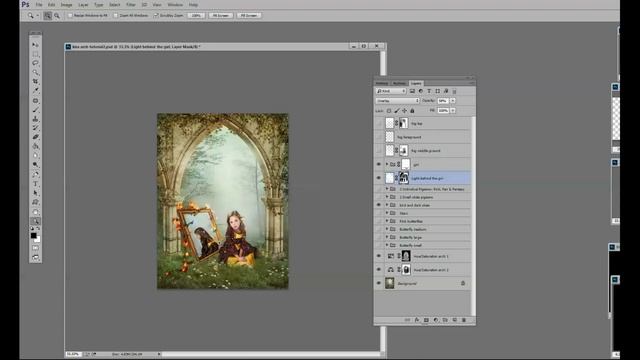Viewport: 640px width, 360px height.
Task: Hide Light behind the girl layer
Action: tap(378, 178)
